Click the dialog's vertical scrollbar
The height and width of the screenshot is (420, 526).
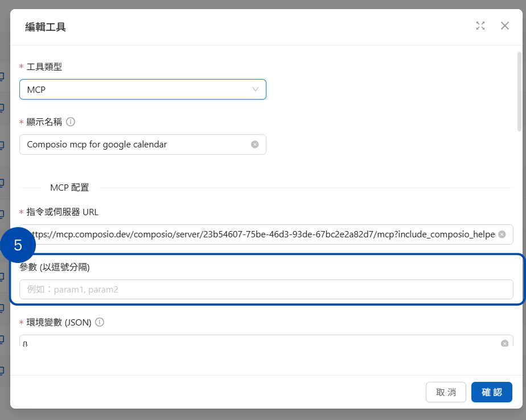(519, 91)
